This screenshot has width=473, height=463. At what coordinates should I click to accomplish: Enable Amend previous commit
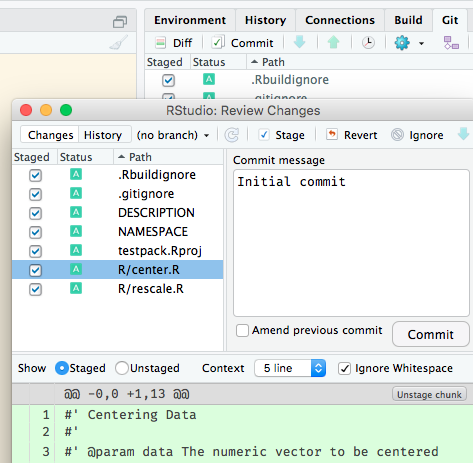pos(242,331)
